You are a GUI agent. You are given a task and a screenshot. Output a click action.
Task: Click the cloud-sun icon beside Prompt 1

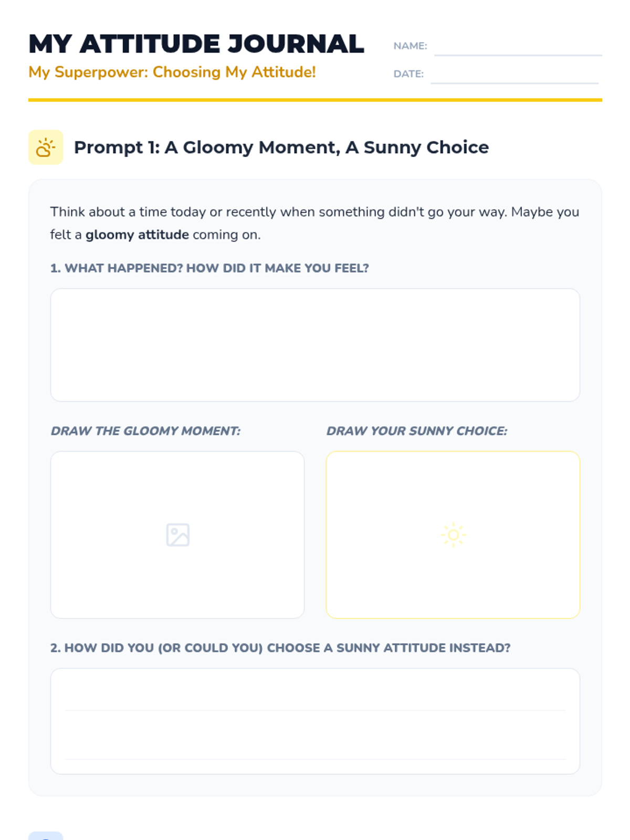(46, 148)
